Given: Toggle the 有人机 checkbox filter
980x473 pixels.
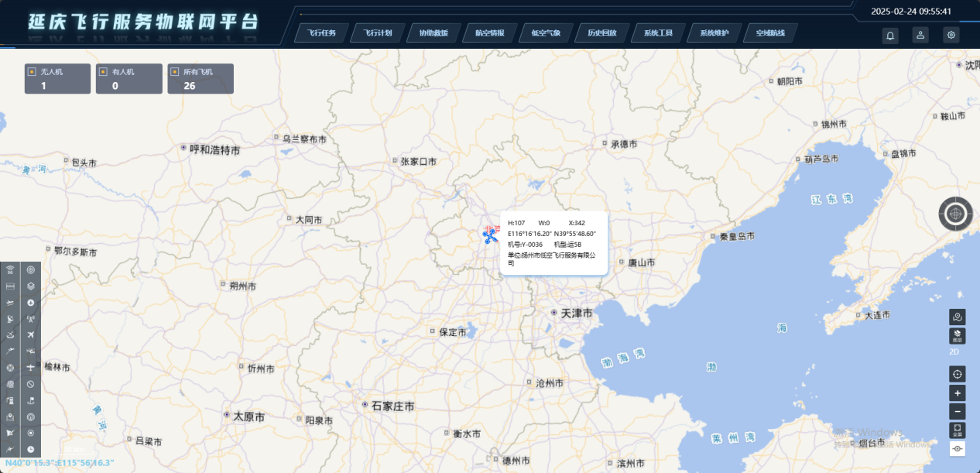Looking at the screenshot, I should click(104, 71).
